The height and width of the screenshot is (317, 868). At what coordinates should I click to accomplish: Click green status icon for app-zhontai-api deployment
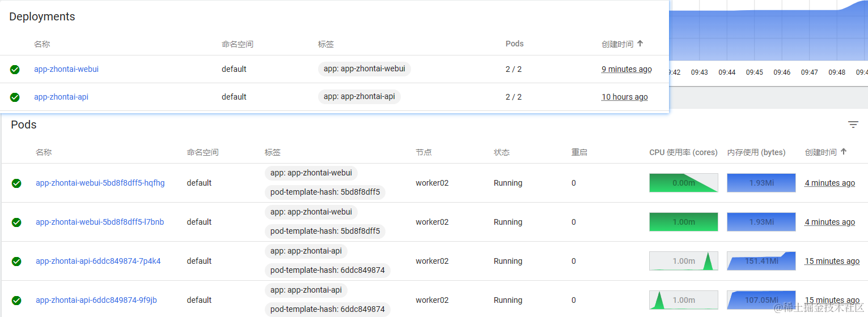(x=15, y=97)
